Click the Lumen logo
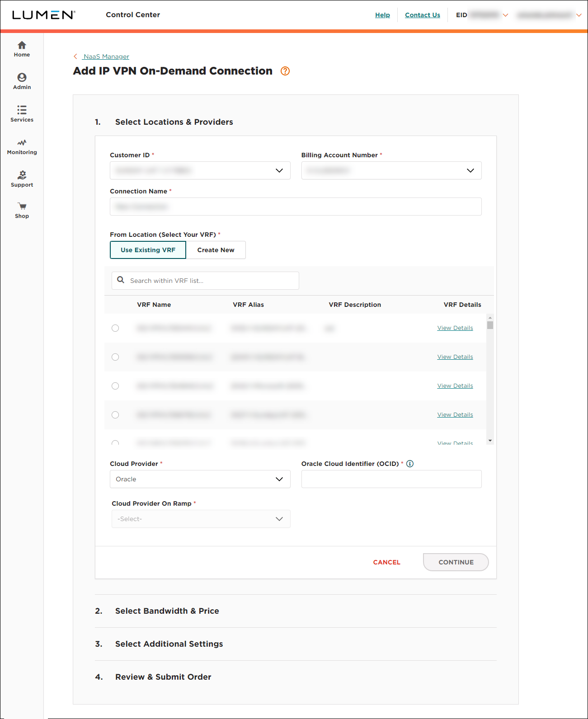588x719 pixels. [43, 15]
